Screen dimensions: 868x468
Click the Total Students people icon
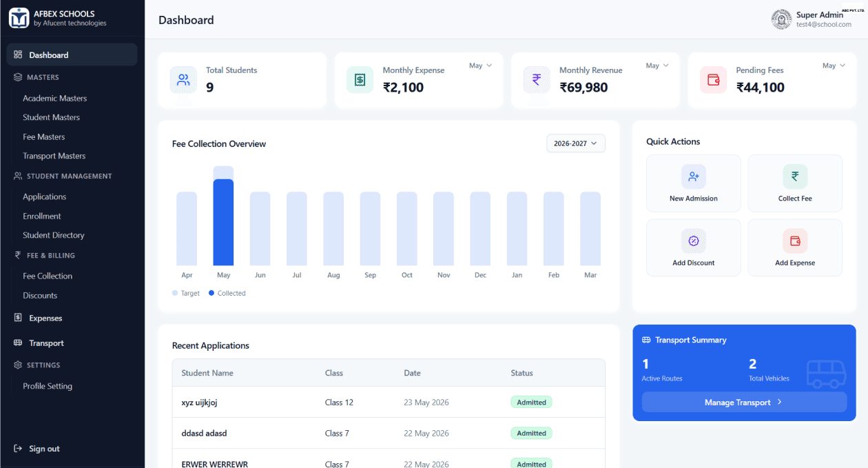(183, 80)
